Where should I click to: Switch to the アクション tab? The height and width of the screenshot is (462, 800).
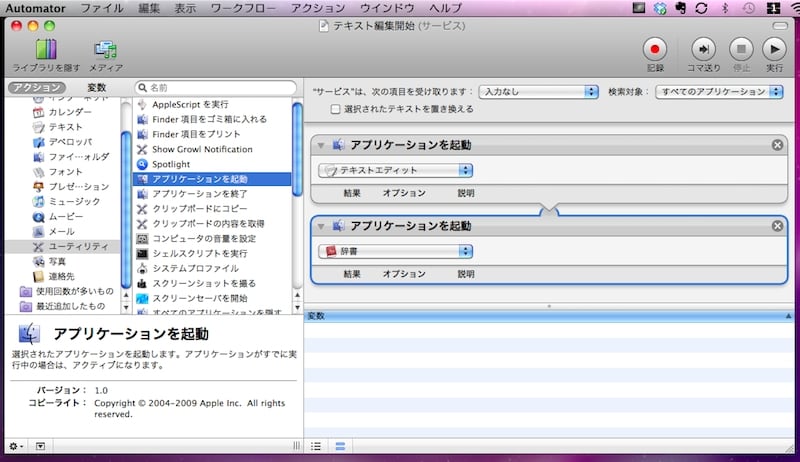pyautogui.click(x=37, y=87)
